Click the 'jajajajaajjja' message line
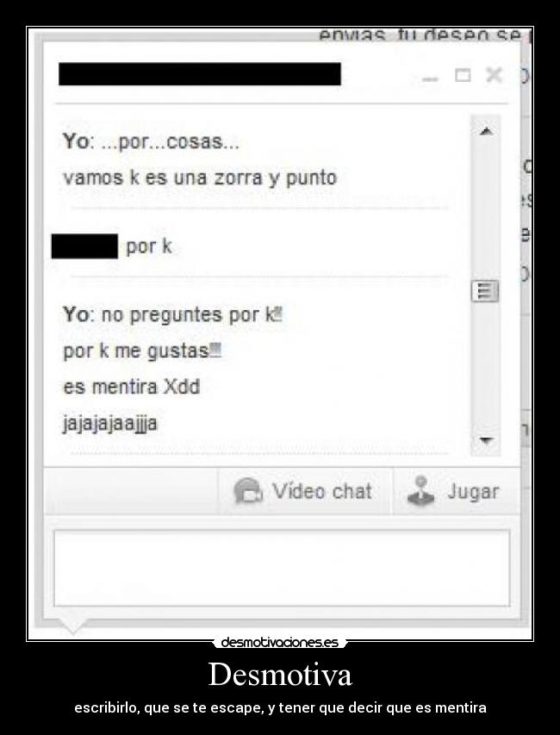The height and width of the screenshot is (735, 560). pos(110,424)
